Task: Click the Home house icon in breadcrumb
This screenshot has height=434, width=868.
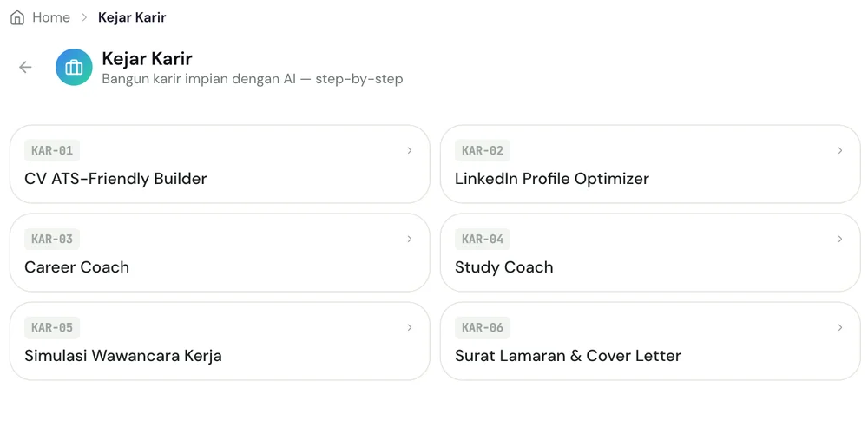Action: tap(17, 17)
